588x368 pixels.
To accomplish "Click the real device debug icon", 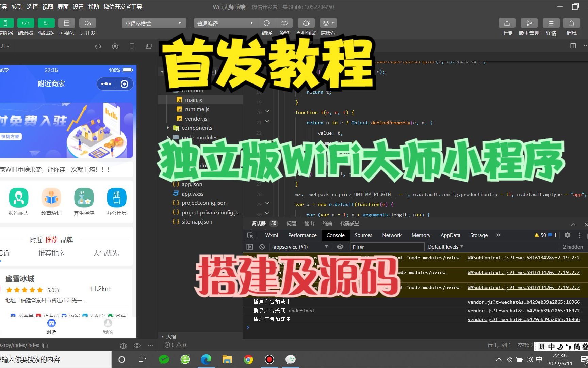I will [x=306, y=23].
